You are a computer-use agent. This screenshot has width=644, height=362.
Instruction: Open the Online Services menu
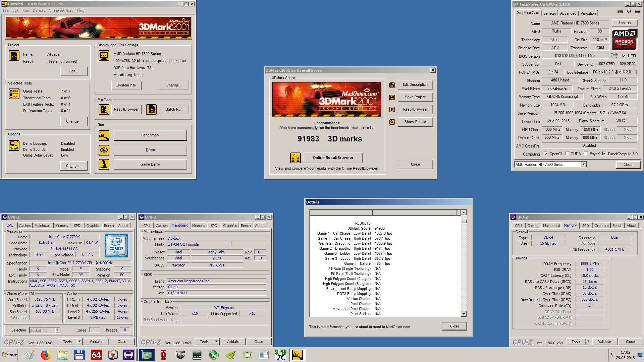(61, 10)
